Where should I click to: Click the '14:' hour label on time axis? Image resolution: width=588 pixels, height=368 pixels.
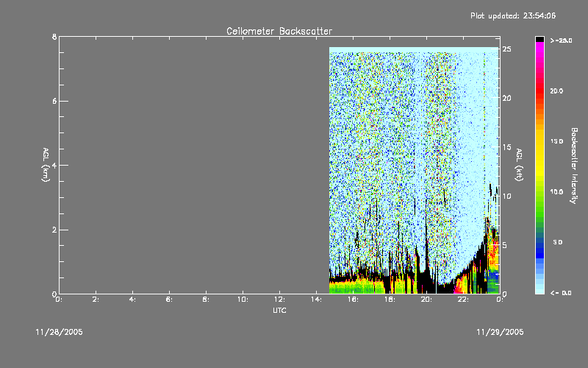(x=317, y=300)
